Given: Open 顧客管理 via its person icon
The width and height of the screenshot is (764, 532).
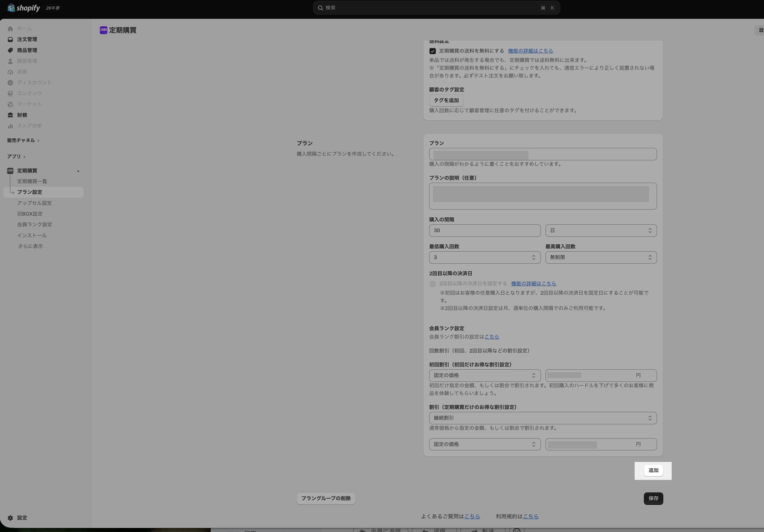Looking at the screenshot, I should (10, 61).
